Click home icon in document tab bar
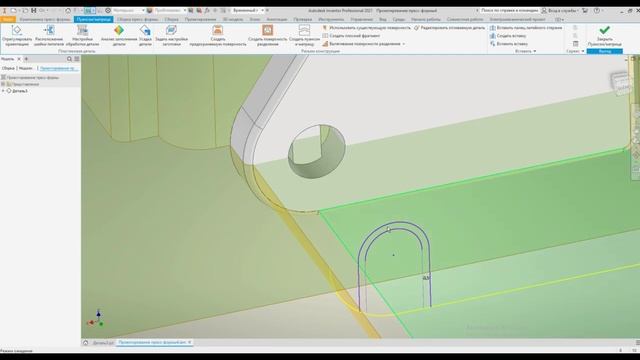Image resolution: width=640 pixels, height=360 pixels. [86, 343]
